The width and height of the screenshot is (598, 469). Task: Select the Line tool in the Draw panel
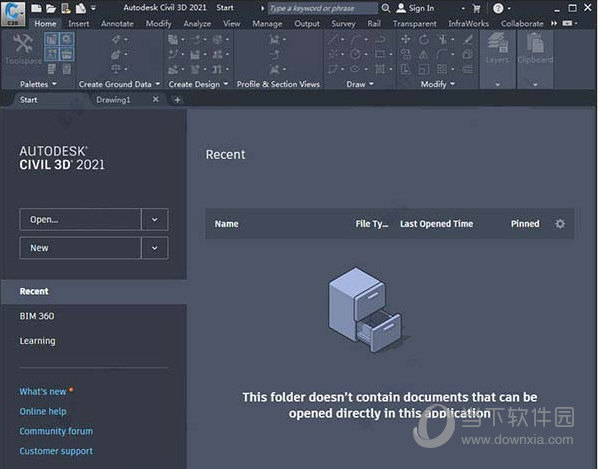tap(333, 39)
